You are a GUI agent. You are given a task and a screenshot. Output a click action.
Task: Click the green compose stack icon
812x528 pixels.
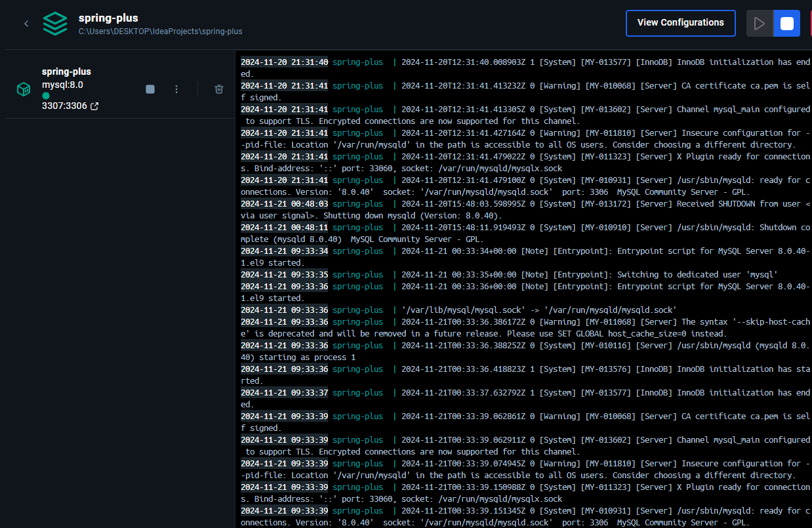point(55,24)
